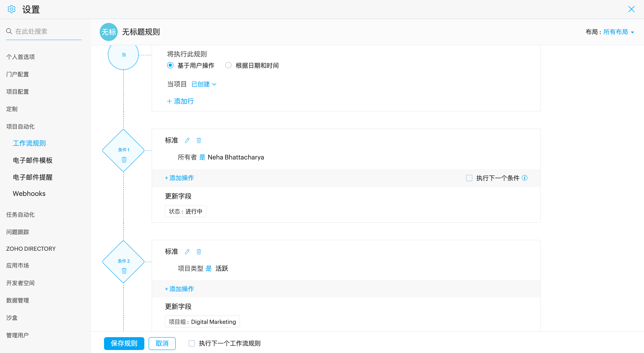Select 根据日期和时间 radio button
644x353 pixels.
pos(228,65)
